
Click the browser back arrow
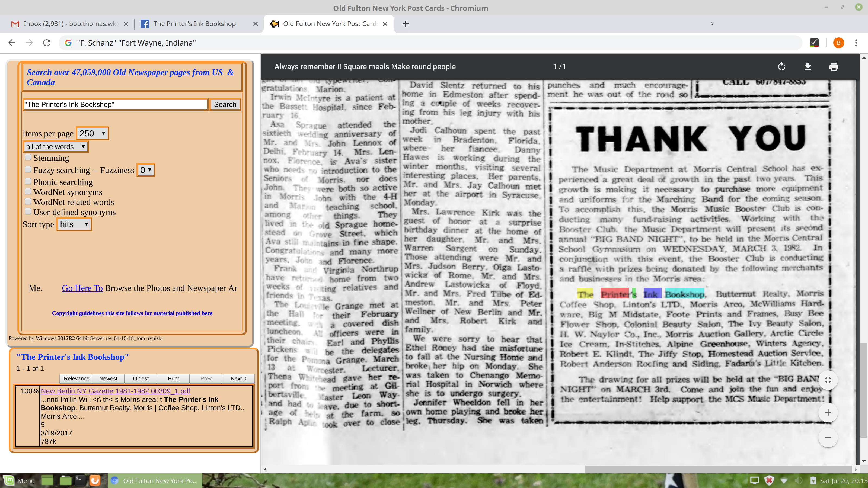[12, 43]
